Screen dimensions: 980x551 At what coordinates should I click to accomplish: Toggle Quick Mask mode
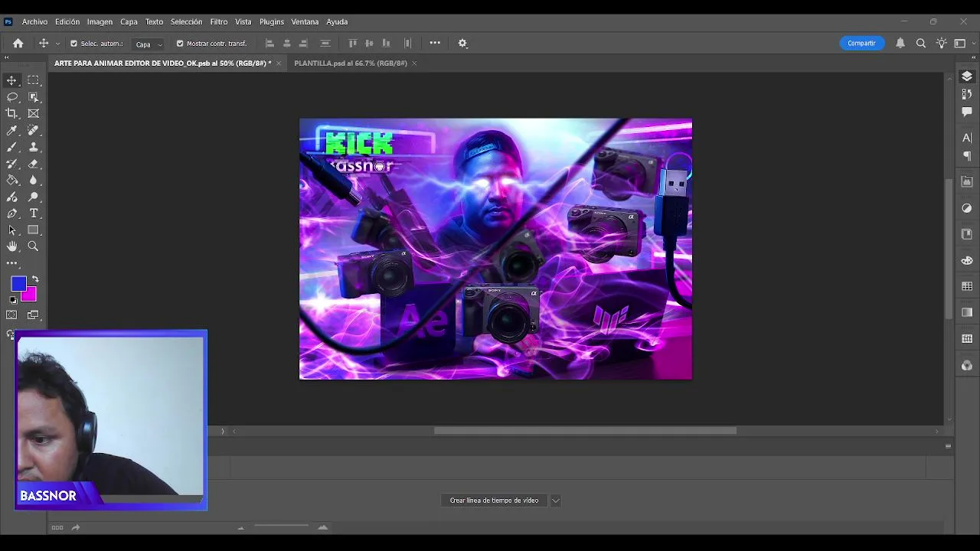click(x=12, y=315)
